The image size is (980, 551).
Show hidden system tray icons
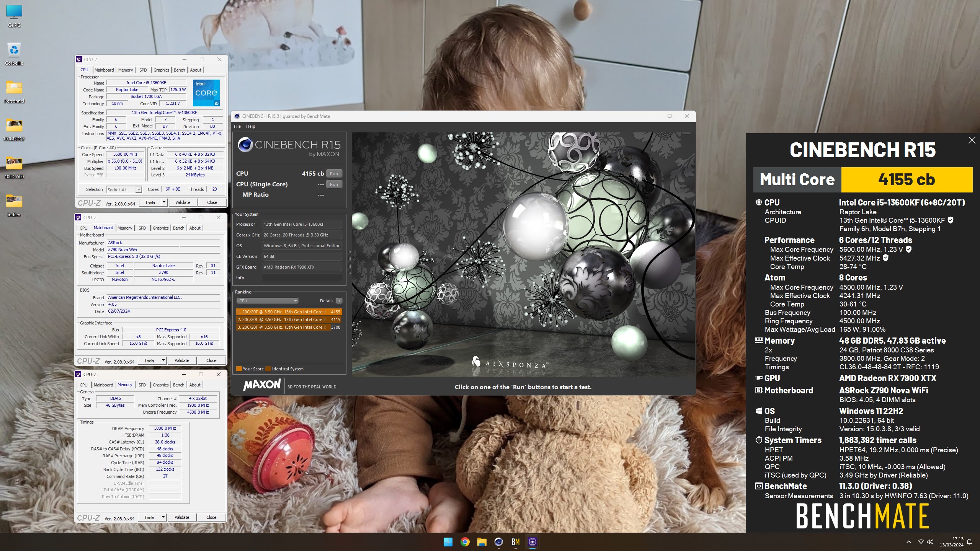pyautogui.click(x=908, y=542)
